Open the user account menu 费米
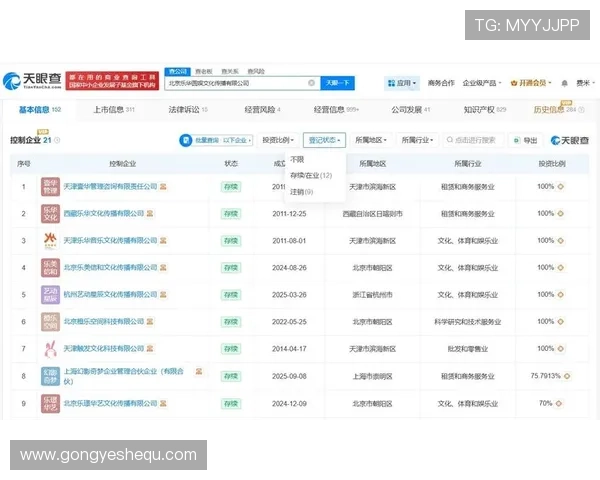600x480 pixels. 585,83
